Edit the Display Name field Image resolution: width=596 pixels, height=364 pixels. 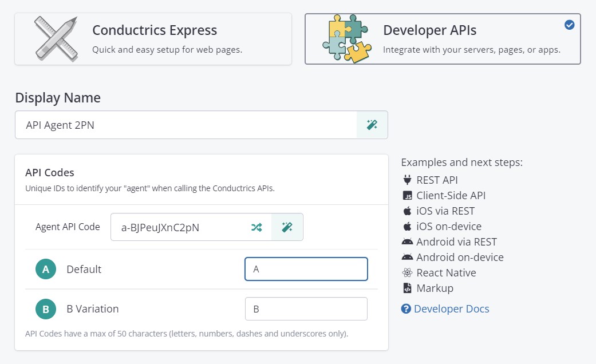coord(186,125)
